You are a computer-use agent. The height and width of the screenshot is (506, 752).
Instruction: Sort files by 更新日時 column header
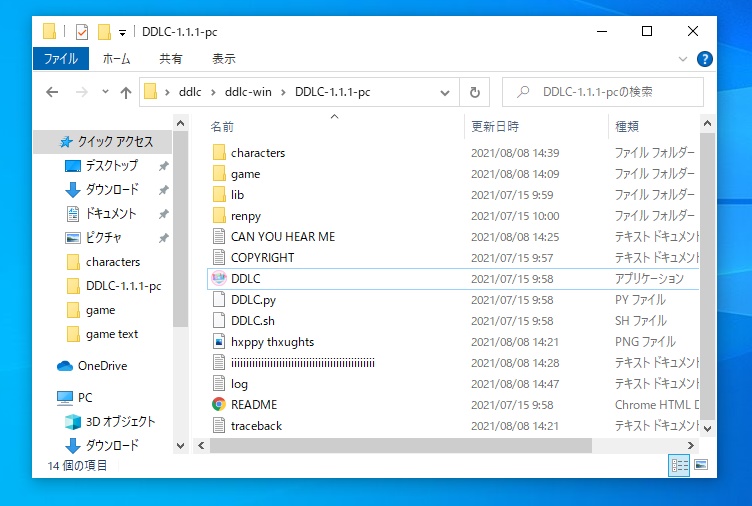pos(495,127)
